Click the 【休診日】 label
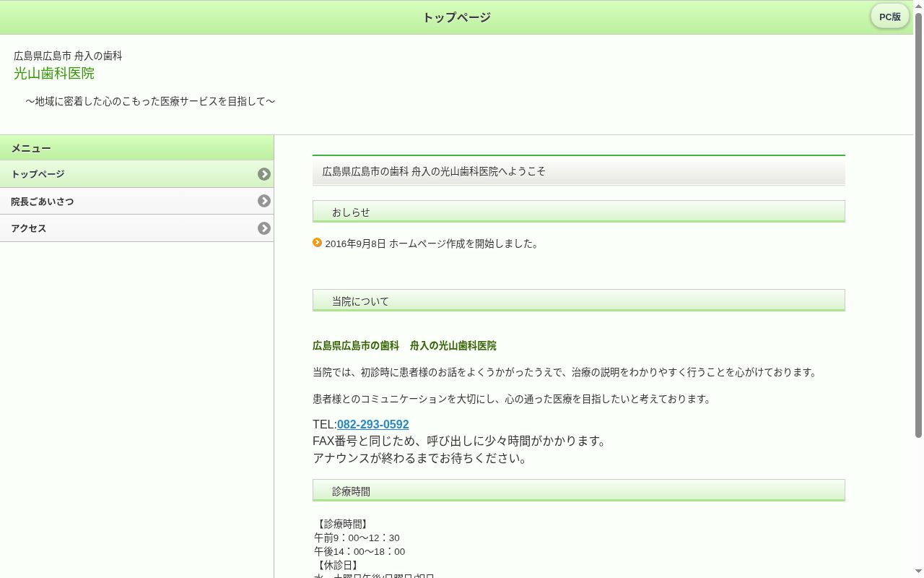Viewport: 924px width, 578px height. [337, 565]
